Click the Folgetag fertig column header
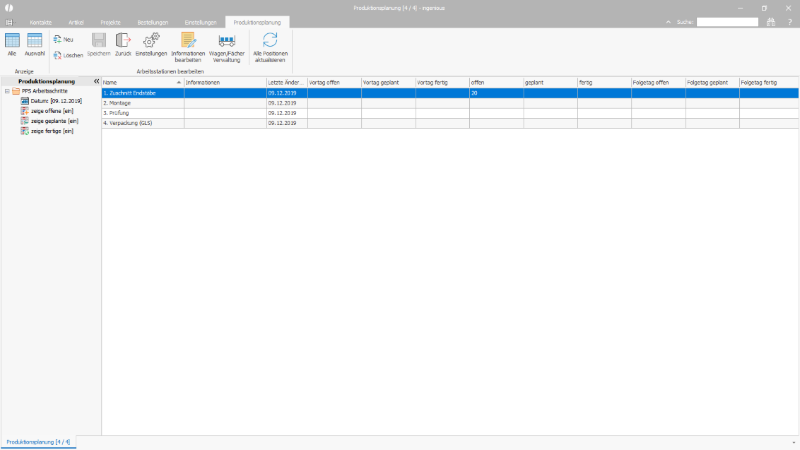This screenshot has width=800, height=450. [769, 82]
